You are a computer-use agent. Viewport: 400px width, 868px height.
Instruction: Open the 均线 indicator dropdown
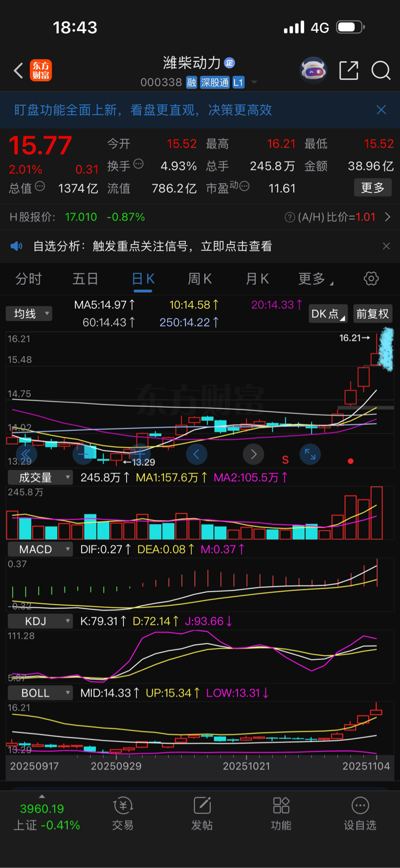coord(29,313)
